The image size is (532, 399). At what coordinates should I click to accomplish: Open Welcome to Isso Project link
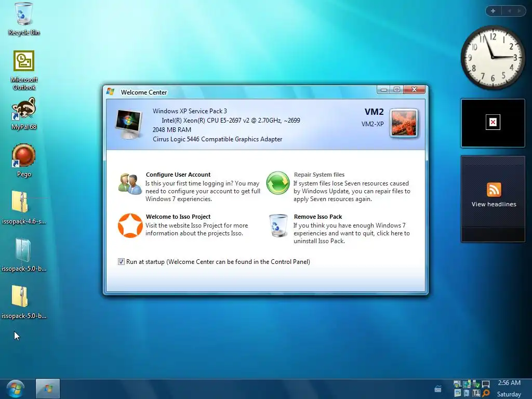coord(178,217)
